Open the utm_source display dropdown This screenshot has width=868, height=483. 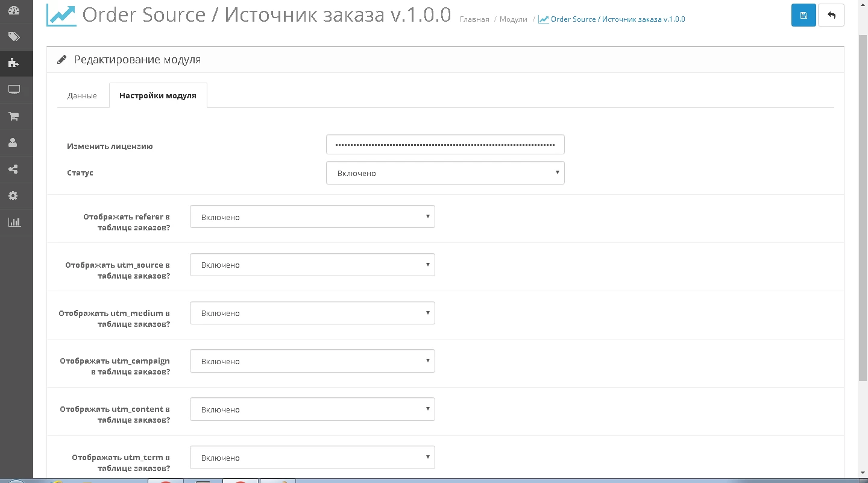coord(312,265)
